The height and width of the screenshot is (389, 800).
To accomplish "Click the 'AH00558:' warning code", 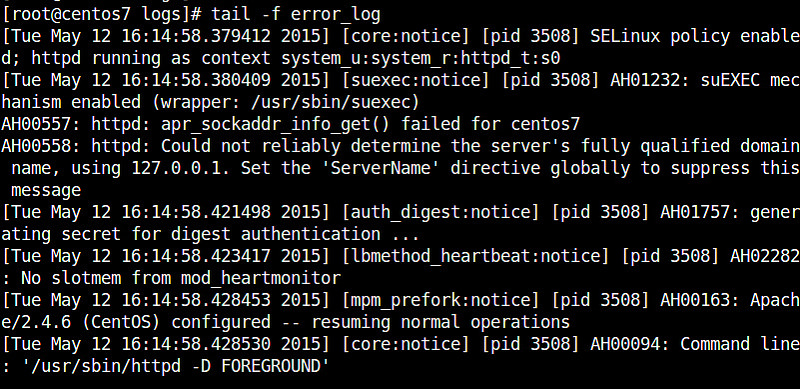I will [41, 146].
